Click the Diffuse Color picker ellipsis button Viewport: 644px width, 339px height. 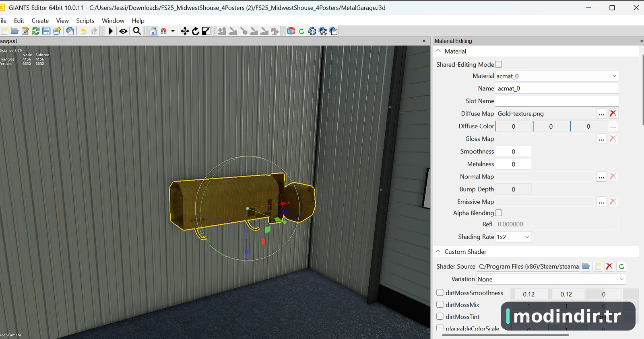point(613,127)
